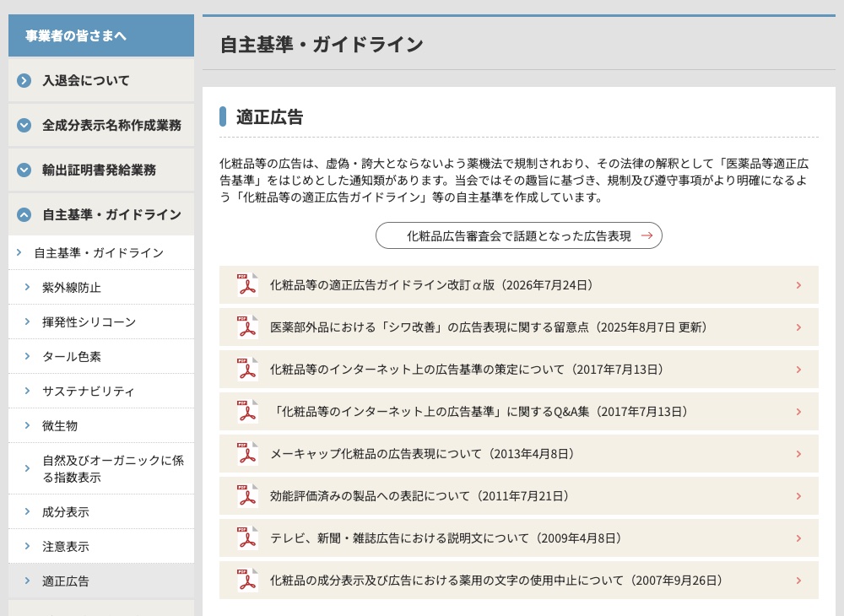Screen dimensions: 844x616
Task: Open 医薬部外品における「シワ改善」 PDF link
Action: tap(519, 327)
